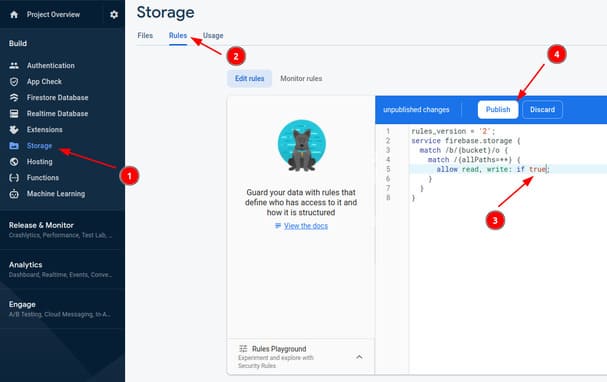Select the Edit rules tab
607x382 pixels.
(x=249, y=79)
